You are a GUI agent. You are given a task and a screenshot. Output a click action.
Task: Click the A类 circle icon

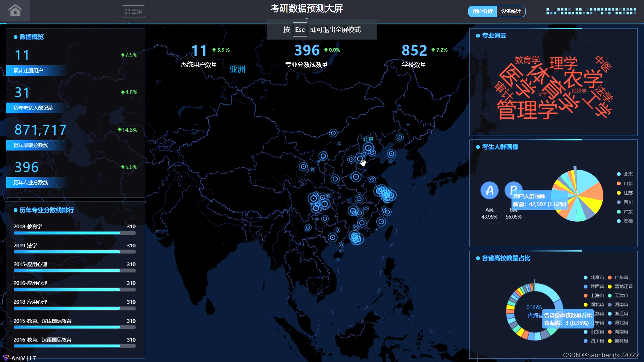click(x=489, y=190)
